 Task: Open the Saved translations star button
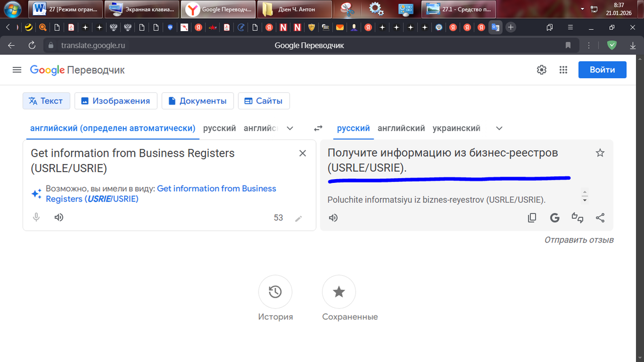[339, 292]
